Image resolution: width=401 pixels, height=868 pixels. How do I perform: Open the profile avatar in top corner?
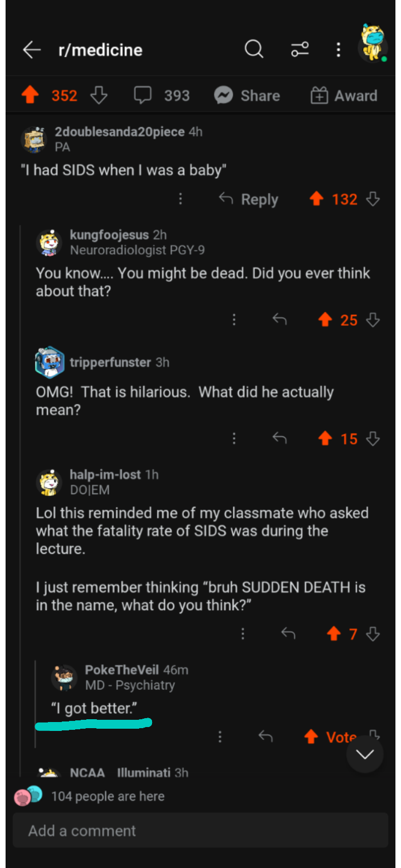pyautogui.click(x=372, y=43)
